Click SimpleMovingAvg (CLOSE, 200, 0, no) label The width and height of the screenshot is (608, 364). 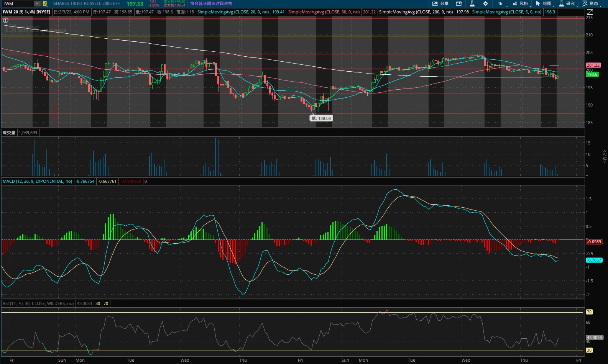pyautogui.click(x=416, y=12)
